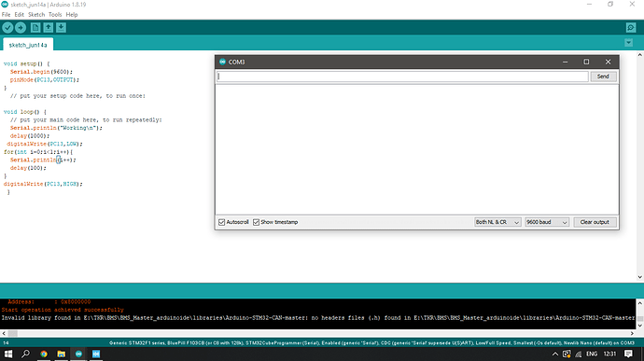This screenshot has width=644, height=361.
Task: Click the console vertical scrollbar down arrow
Action: [640, 326]
